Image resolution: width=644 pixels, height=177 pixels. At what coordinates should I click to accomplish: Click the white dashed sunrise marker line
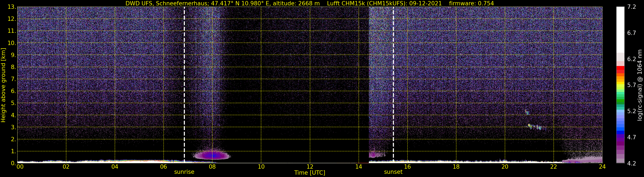(x=184, y=85)
